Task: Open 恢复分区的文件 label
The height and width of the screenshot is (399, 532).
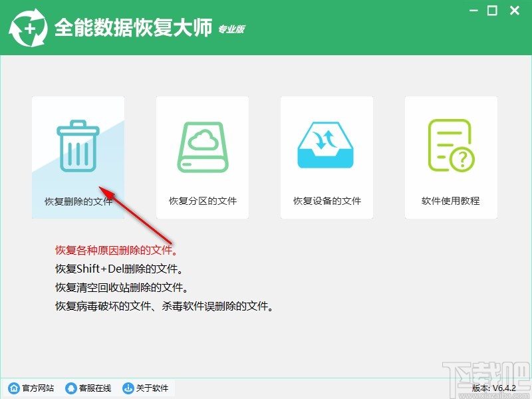Action: [x=203, y=201]
